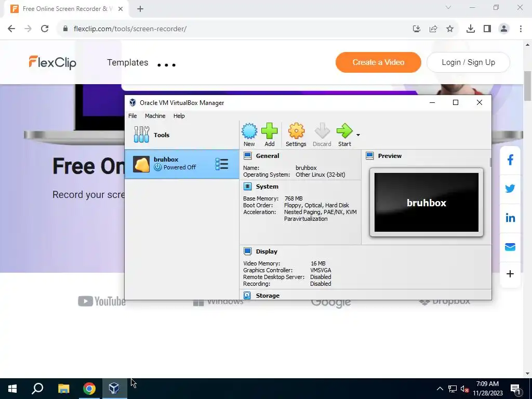Select the FlexClip browser tab

coord(66,9)
